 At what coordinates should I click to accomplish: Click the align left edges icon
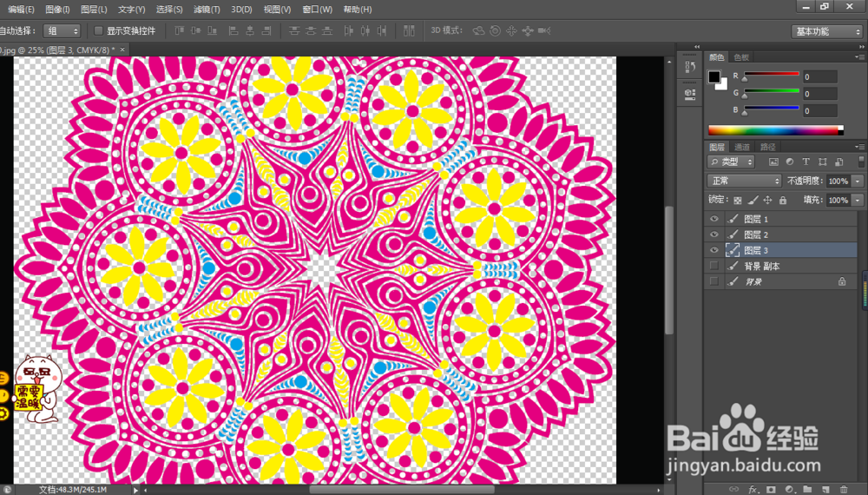point(233,31)
